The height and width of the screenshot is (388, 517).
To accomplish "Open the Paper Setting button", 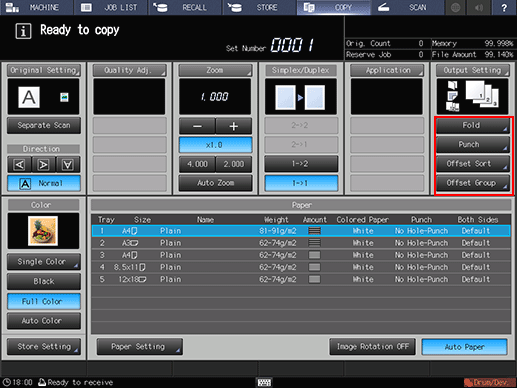I will click(x=139, y=347).
